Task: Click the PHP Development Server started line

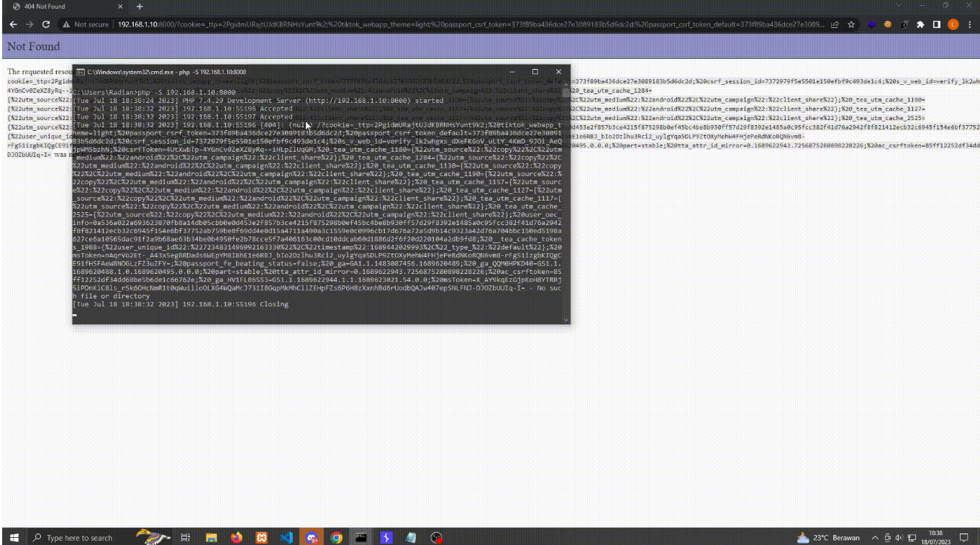Action: 258,101
